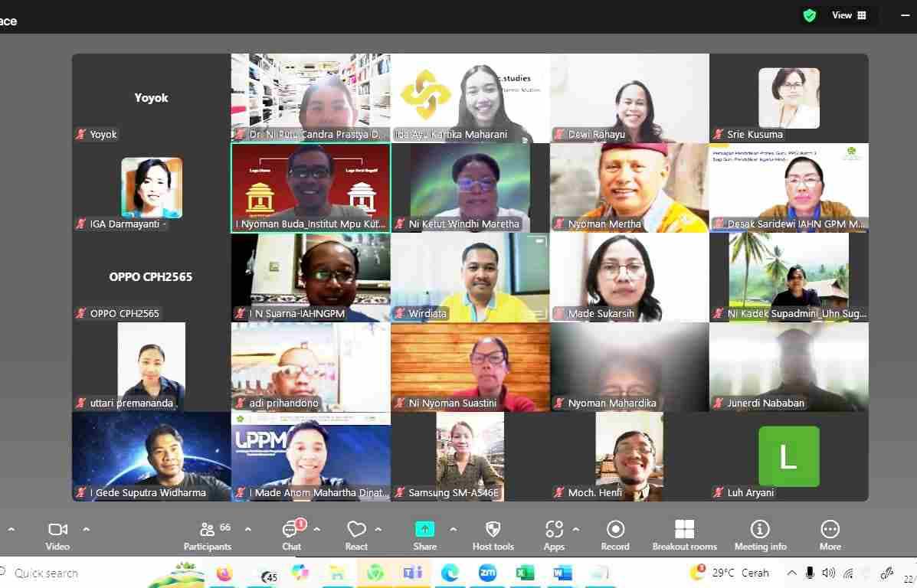Viewport: 917px width, 588px height.
Task: Toggle the taskbar volume speaker icon
Action: click(x=828, y=573)
